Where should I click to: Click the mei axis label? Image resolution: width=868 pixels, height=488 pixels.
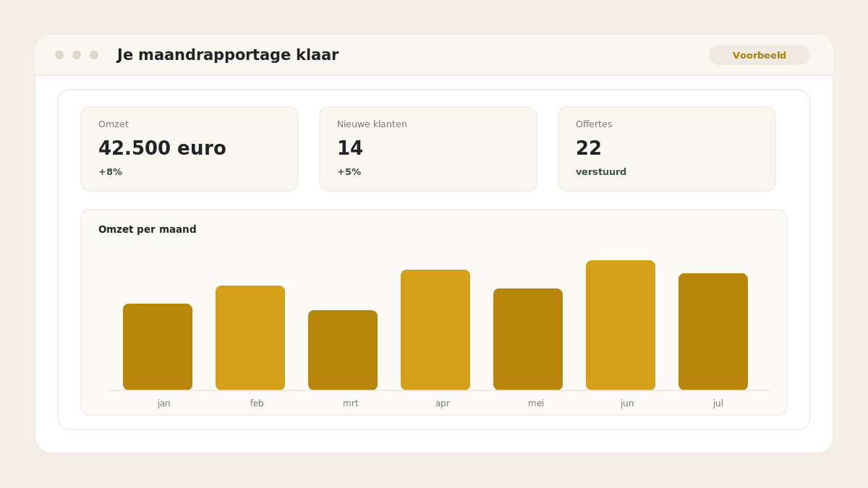click(x=536, y=403)
